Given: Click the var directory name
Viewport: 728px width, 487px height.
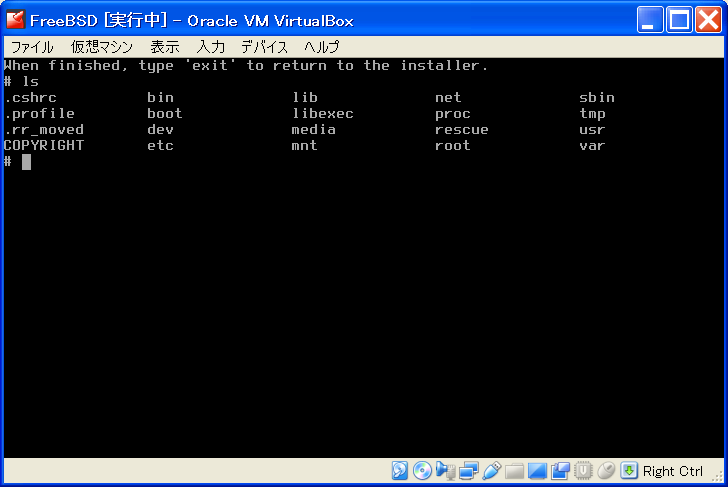Looking at the screenshot, I should tap(592, 146).
